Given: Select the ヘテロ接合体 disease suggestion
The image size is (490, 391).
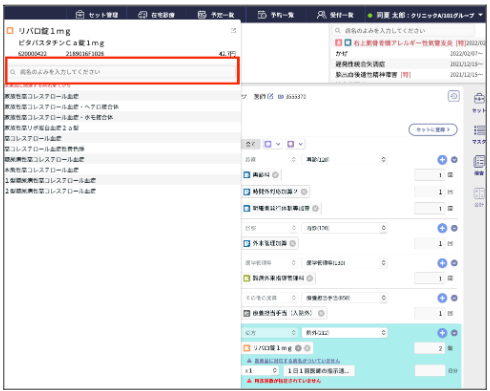Looking at the screenshot, I should [x=122, y=107].
